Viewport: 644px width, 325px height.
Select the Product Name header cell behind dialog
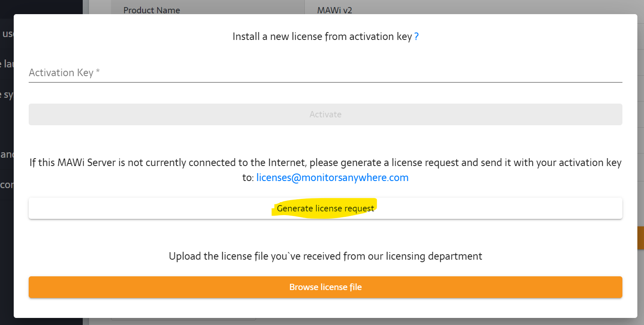tap(152, 10)
